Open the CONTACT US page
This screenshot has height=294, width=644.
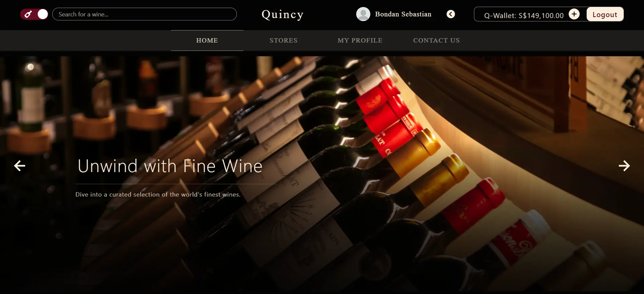point(436,41)
